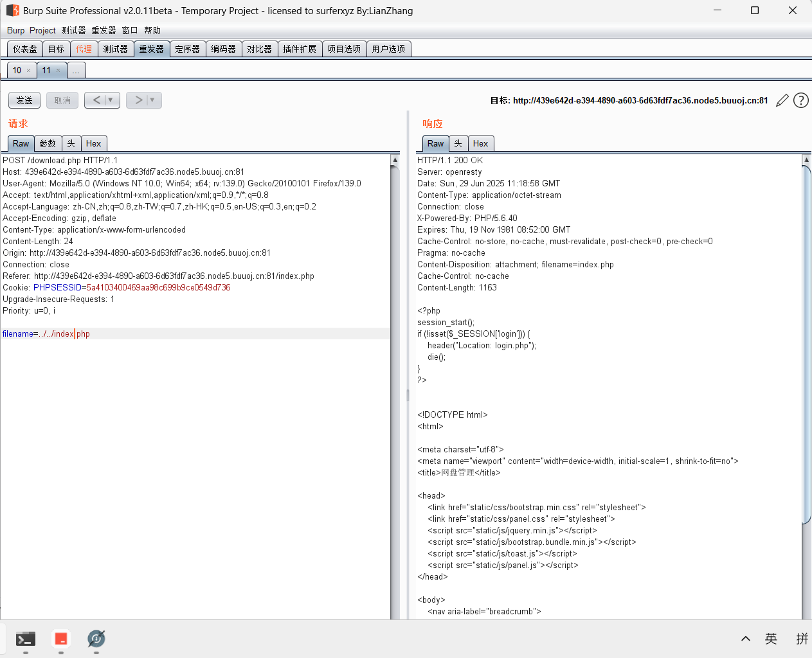Open the back history dropdown arrow
The height and width of the screenshot is (658, 812).
(x=111, y=100)
